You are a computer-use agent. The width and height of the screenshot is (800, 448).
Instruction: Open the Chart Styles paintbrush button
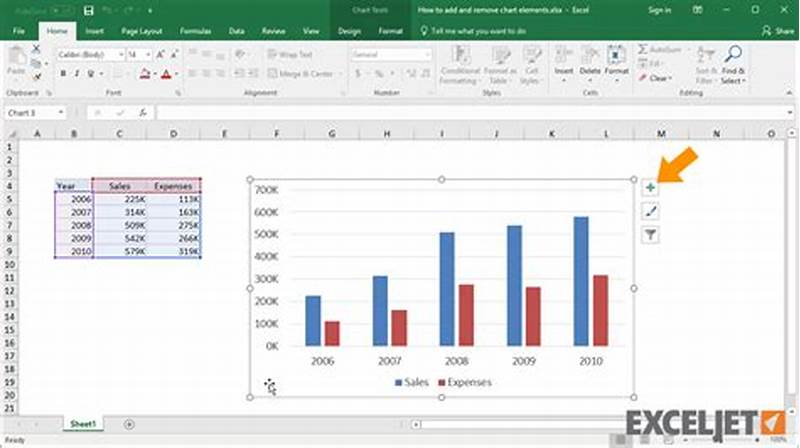(x=650, y=211)
